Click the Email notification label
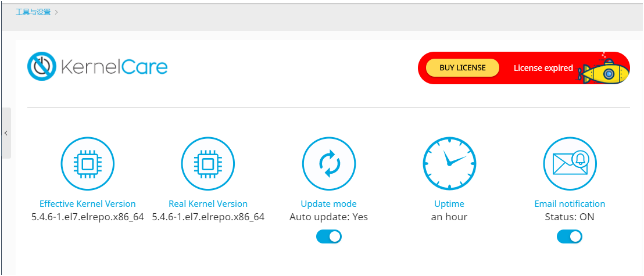This screenshot has height=276, width=644. click(x=570, y=204)
